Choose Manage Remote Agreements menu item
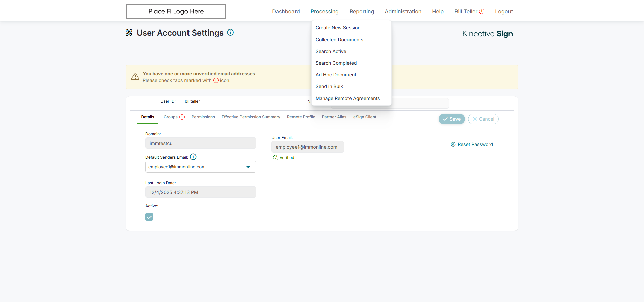This screenshot has height=302, width=644. tap(347, 98)
